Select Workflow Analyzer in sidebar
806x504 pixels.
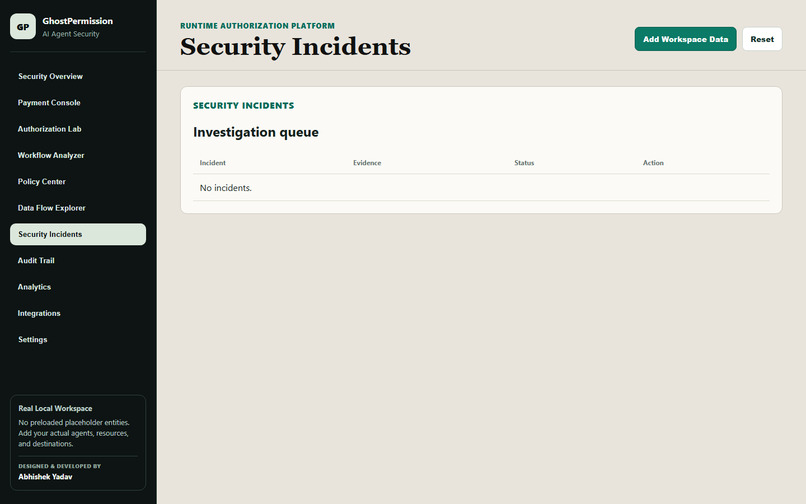pos(78,155)
